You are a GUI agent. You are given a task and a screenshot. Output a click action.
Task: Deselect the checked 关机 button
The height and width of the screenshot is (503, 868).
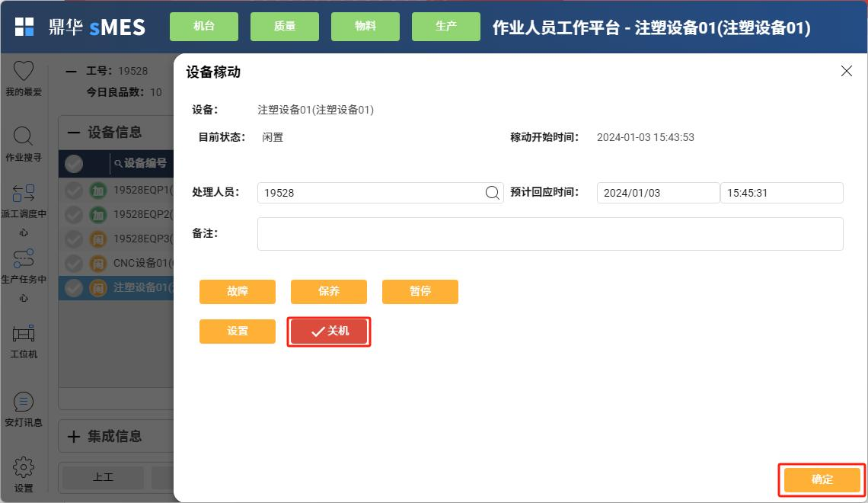[329, 332]
